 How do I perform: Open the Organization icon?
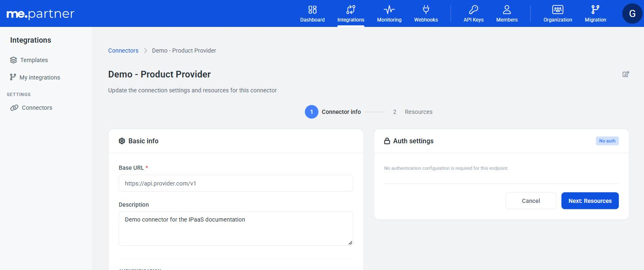pyautogui.click(x=558, y=10)
